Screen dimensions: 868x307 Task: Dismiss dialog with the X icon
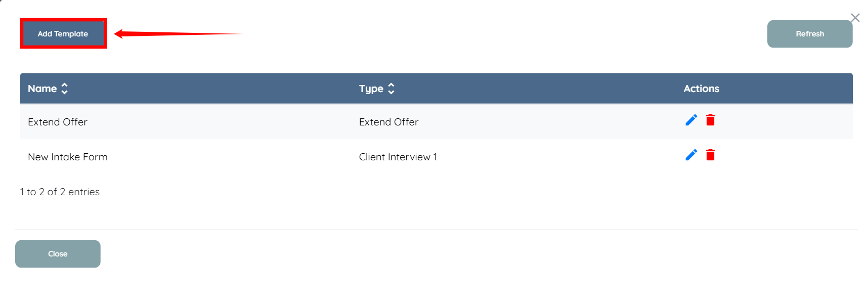[855, 18]
